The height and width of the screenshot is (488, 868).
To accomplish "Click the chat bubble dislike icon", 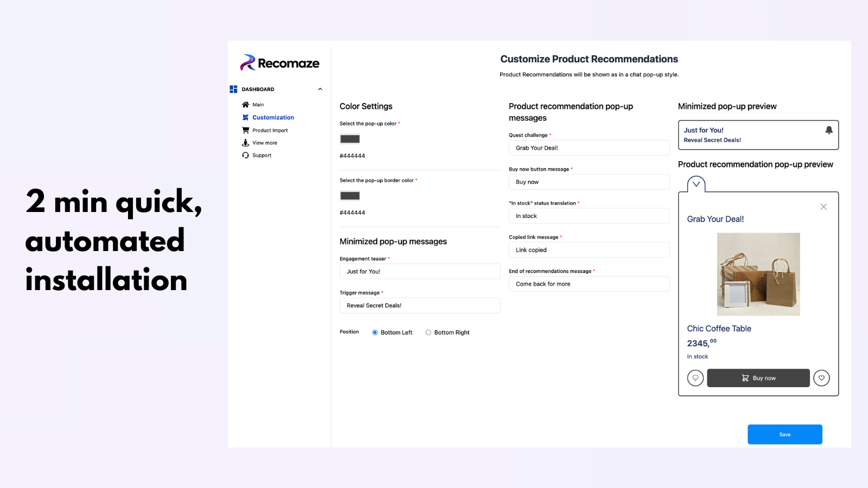I will pos(695,378).
